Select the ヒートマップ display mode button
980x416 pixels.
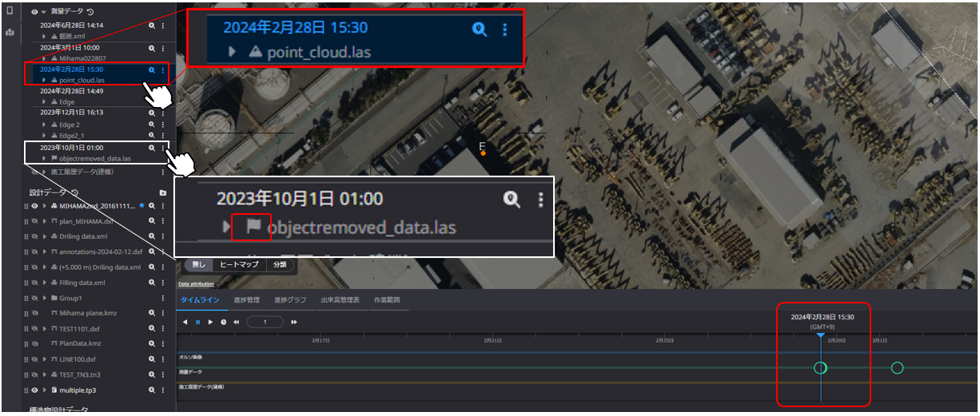240,264
